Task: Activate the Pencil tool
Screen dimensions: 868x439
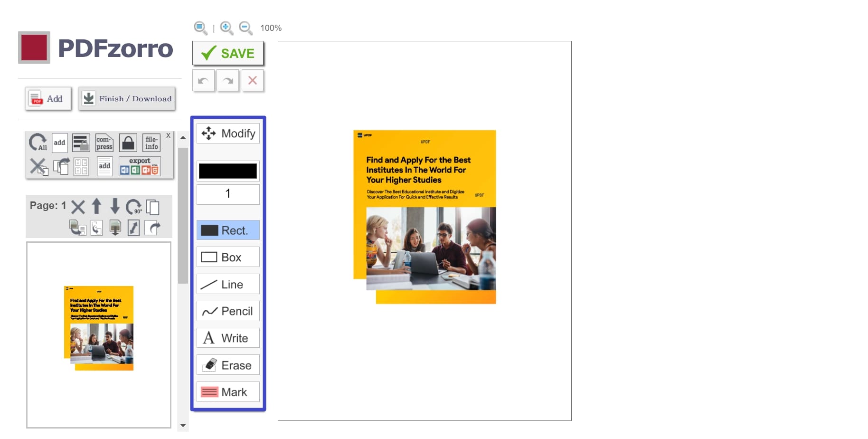Action: pyautogui.click(x=227, y=311)
